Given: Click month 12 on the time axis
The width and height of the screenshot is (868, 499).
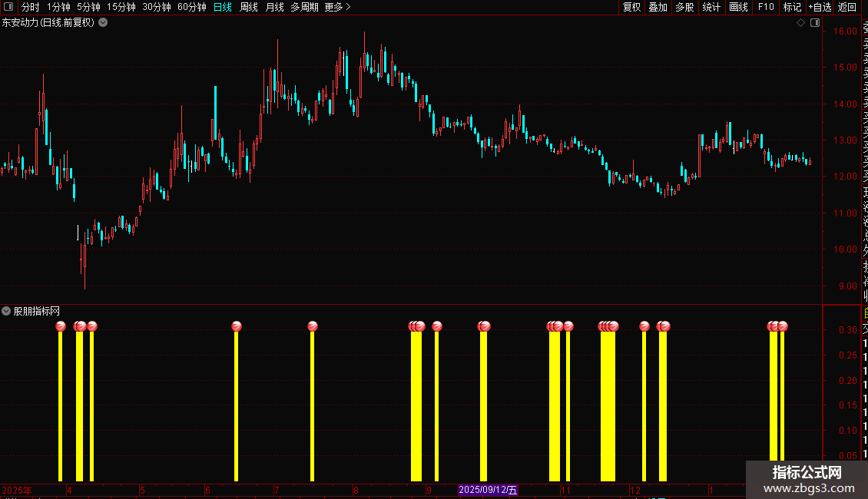Looking at the screenshot, I should pos(635,490).
